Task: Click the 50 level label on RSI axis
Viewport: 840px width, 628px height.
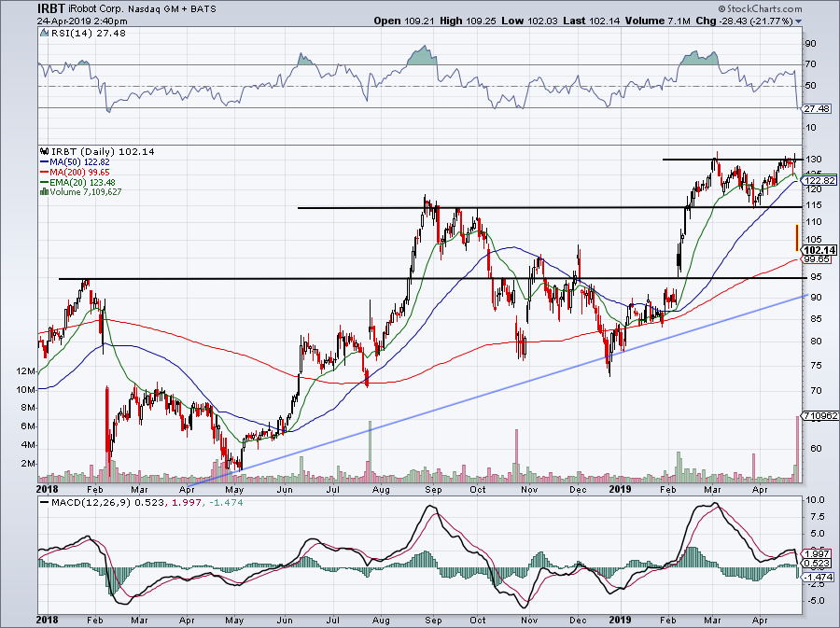Action: coord(810,86)
